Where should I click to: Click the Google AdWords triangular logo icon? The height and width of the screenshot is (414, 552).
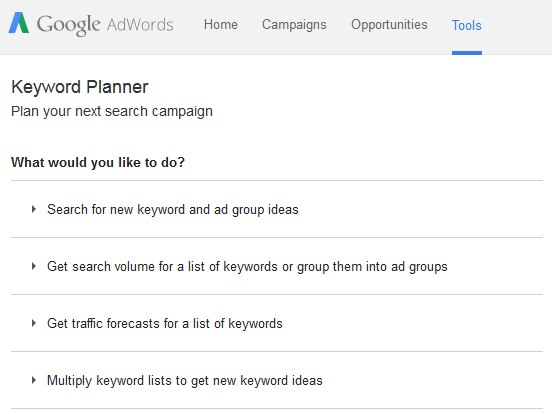[x=19, y=23]
